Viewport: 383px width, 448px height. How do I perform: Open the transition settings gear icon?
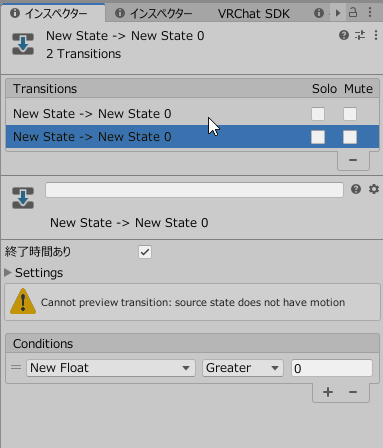coord(374,189)
